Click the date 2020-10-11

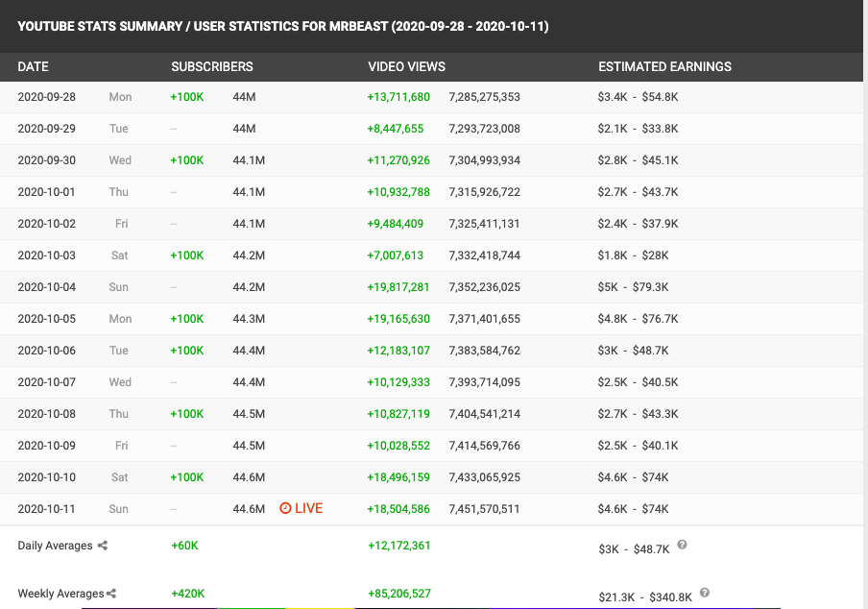(x=46, y=509)
